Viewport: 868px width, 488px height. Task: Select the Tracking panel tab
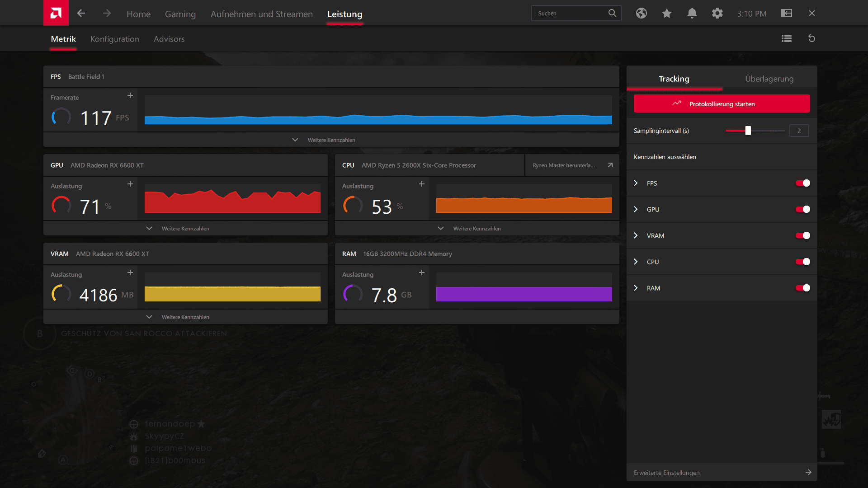[x=674, y=79]
